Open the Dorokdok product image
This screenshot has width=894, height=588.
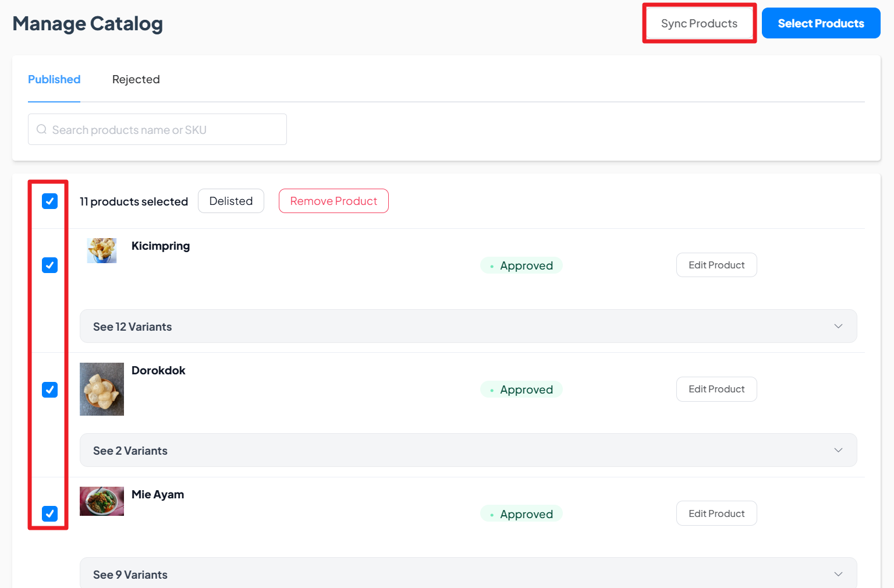click(x=102, y=389)
